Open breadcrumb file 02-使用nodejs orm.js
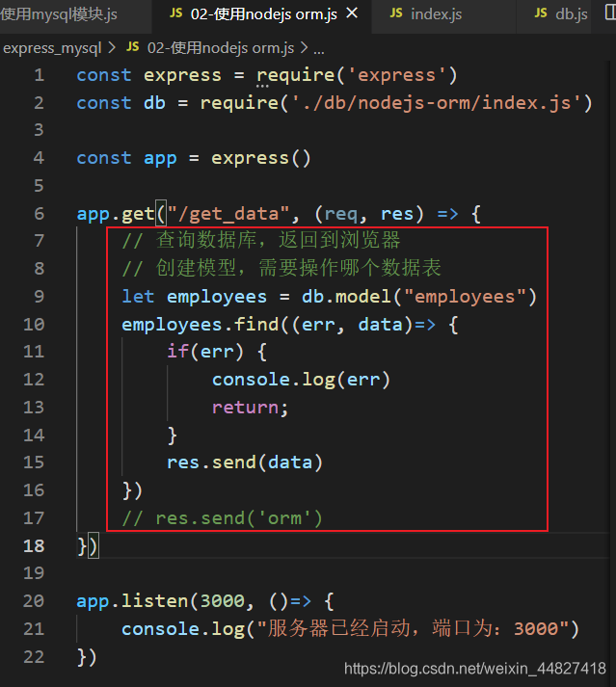The image size is (616, 687). coord(221,48)
